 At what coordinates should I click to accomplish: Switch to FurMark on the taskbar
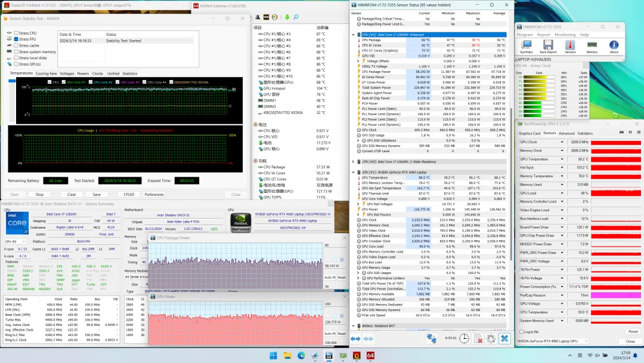coord(357,356)
